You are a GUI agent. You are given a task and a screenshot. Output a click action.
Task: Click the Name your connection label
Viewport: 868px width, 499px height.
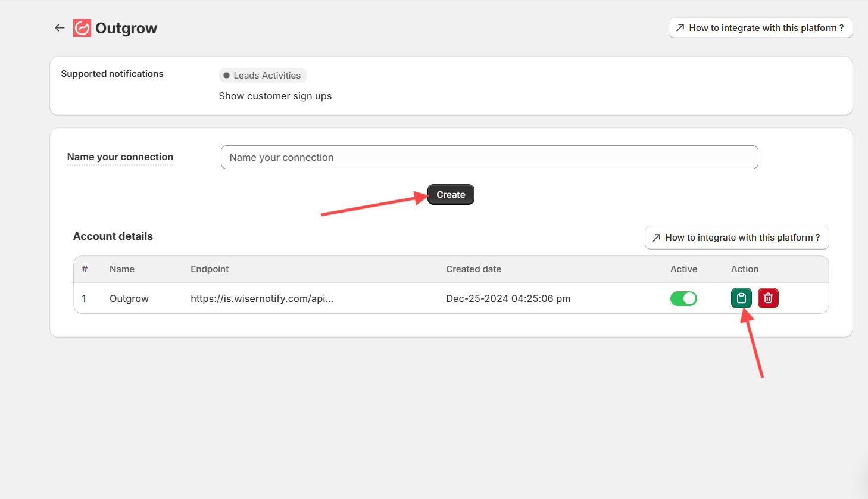[x=120, y=157]
